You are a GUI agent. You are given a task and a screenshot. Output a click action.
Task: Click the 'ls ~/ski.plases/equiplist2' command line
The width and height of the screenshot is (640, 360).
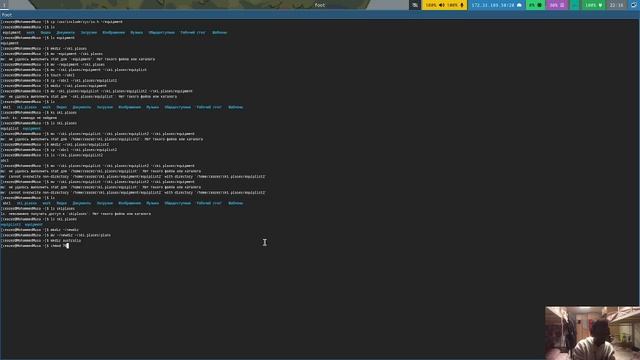[x=52, y=155]
